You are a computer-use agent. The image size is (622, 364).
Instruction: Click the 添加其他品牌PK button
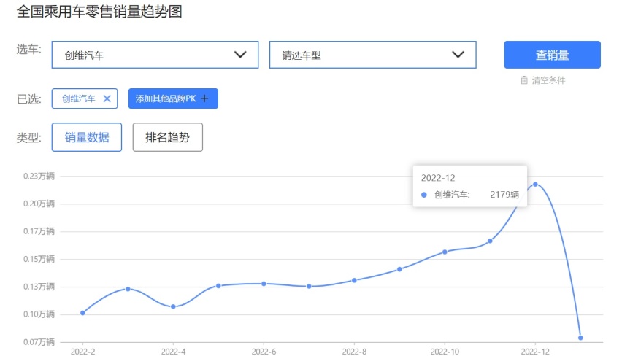tap(173, 98)
